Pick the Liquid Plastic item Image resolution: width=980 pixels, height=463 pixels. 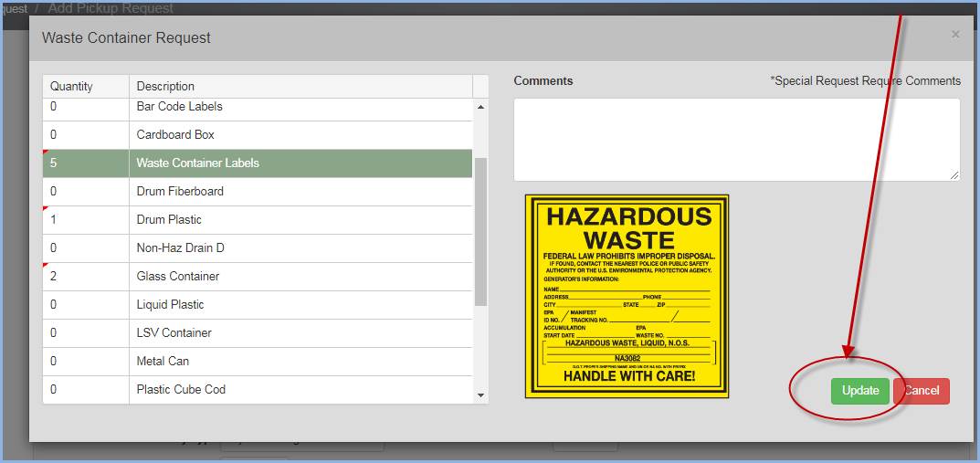click(170, 305)
